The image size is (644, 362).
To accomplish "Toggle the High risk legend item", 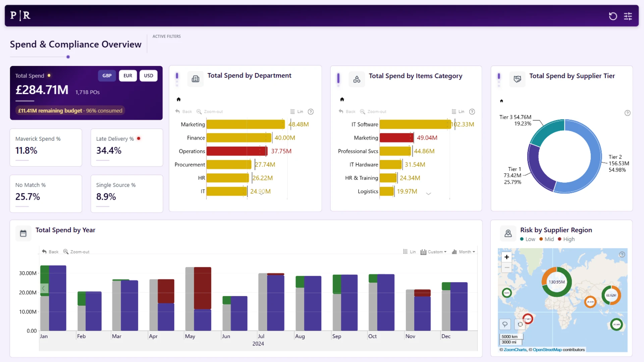I will pyautogui.click(x=566, y=239).
